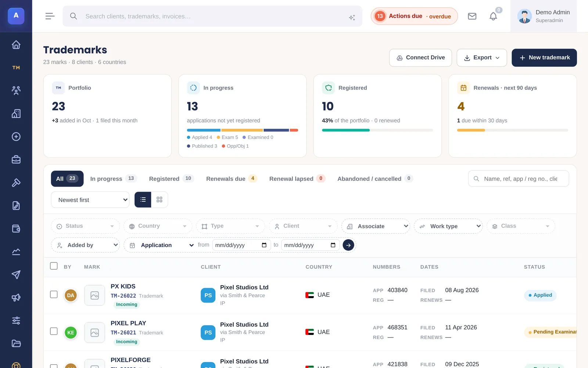Viewport: 588px width, 368px height.
Task: Open the mail envelope icon
Action: coord(472,16)
